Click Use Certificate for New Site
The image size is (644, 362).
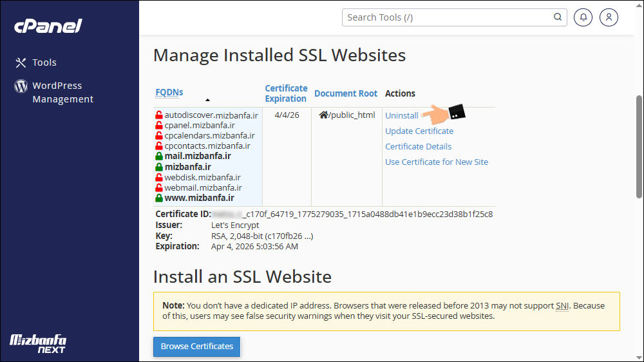[x=436, y=162]
